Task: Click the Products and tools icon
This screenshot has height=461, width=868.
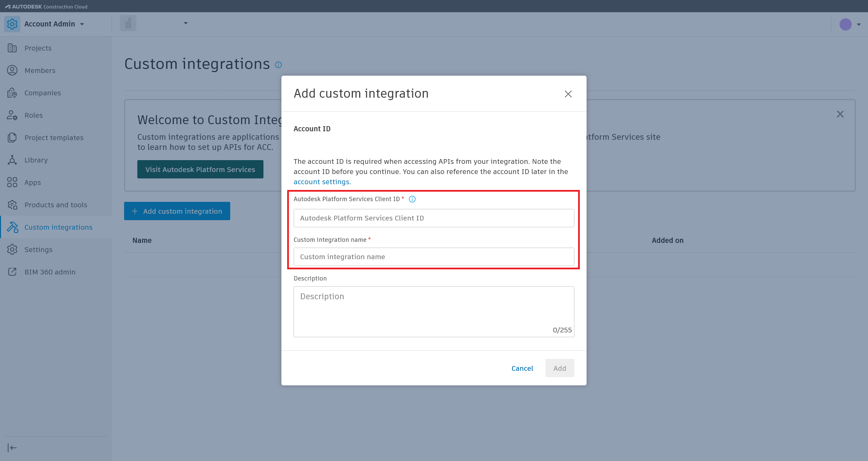Action: [x=12, y=205]
